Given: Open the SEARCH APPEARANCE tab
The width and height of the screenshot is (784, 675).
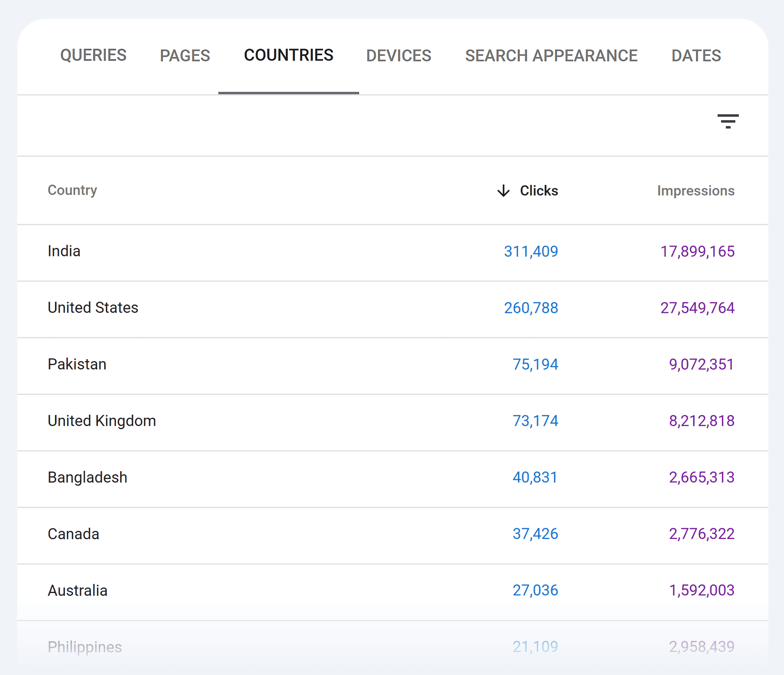Looking at the screenshot, I should tap(551, 55).
